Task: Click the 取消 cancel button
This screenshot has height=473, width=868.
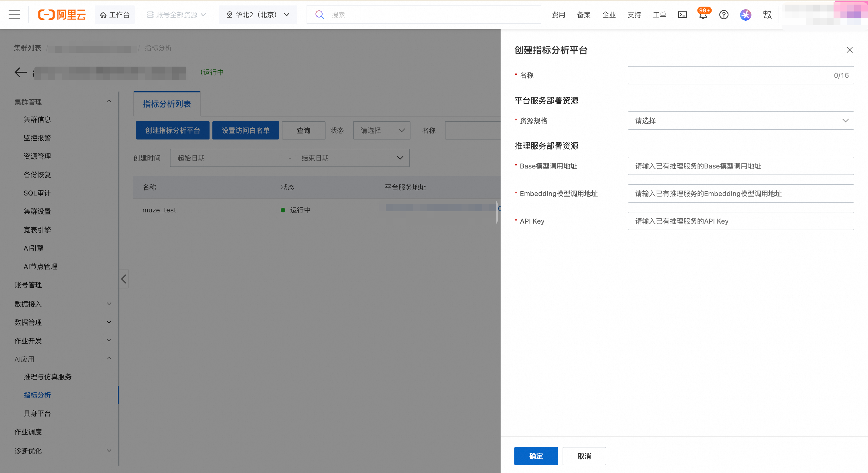Action: pyautogui.click(x=584, y=456)
